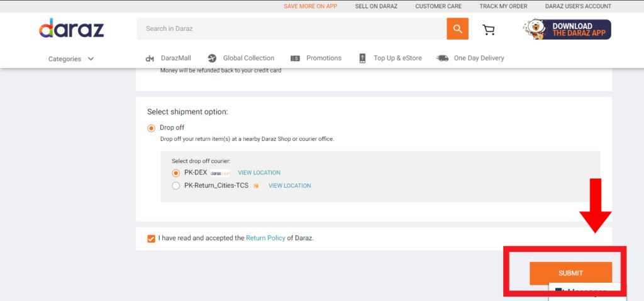Click the DarazMall icon
644x301 pixels.
pos(150,59)
